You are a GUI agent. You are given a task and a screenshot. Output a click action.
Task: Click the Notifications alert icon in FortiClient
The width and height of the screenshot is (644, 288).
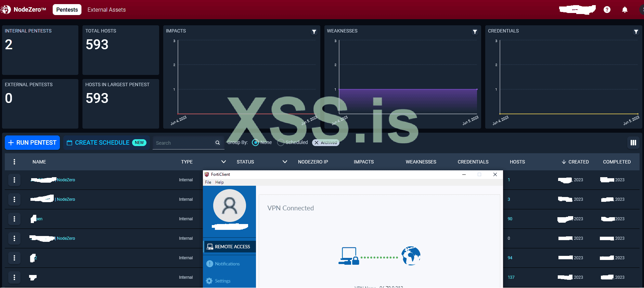(210, 264)
